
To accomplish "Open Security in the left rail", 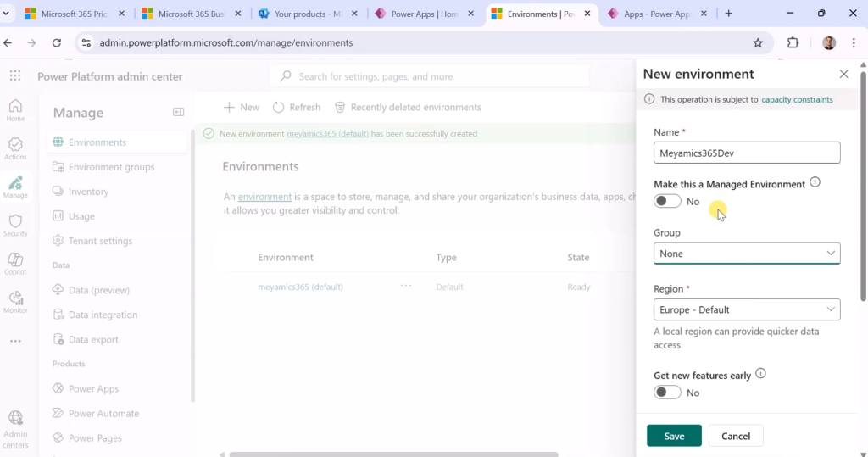I will click(15, 226).
